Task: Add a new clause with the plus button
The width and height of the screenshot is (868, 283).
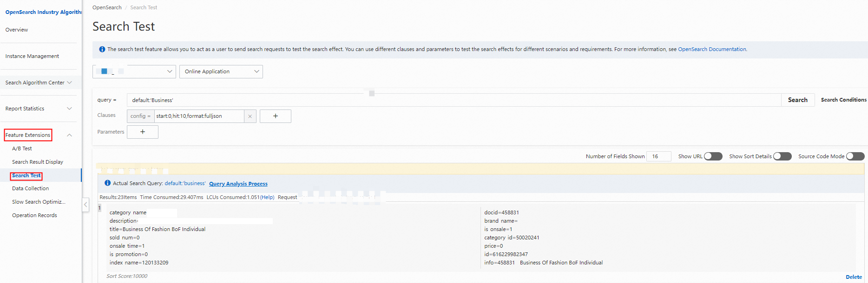Action: tap(276, 116)
